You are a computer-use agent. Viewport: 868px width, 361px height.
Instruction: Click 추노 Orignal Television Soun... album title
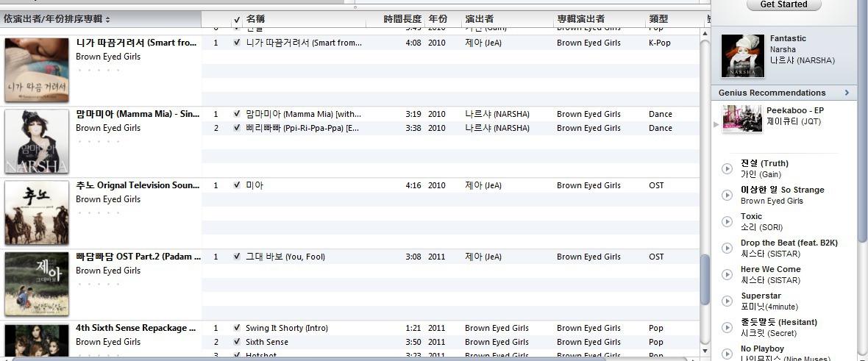point(138,185)
